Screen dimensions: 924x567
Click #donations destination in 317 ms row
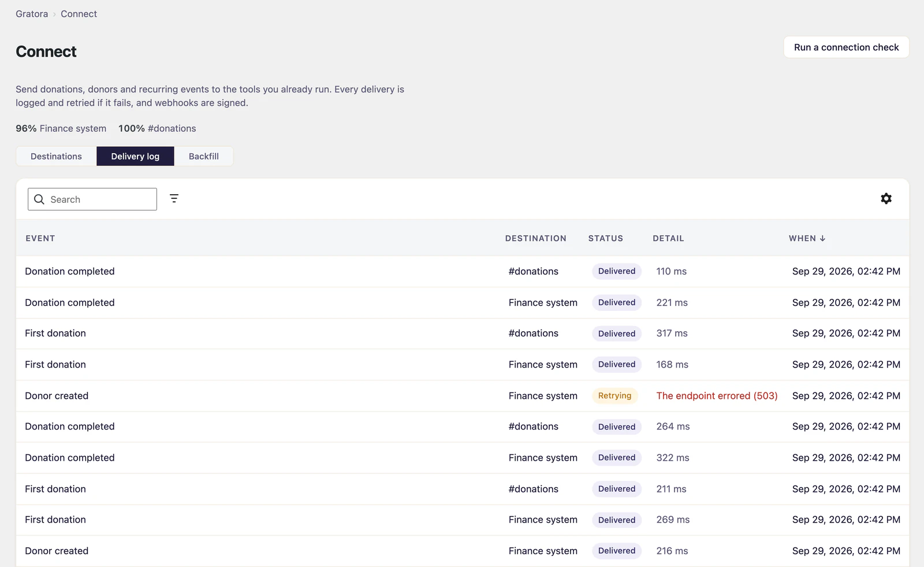point(533,333)
